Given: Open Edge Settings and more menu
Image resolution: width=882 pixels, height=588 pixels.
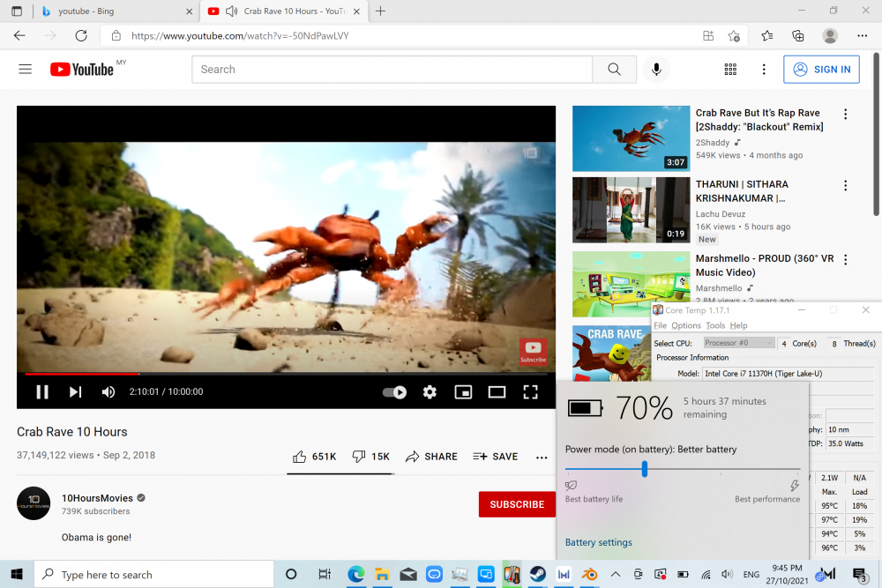Looking at the screenshot, I should pos(863,36).
